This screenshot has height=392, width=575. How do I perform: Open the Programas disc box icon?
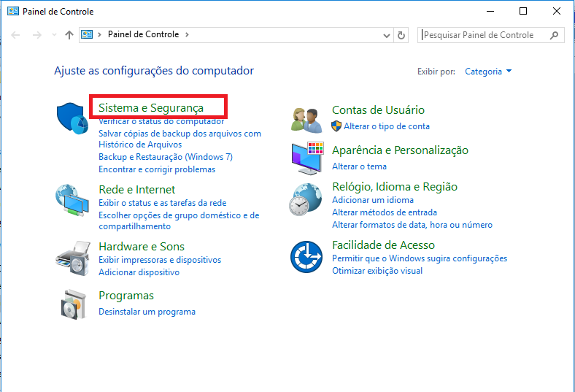click(74, 304)
